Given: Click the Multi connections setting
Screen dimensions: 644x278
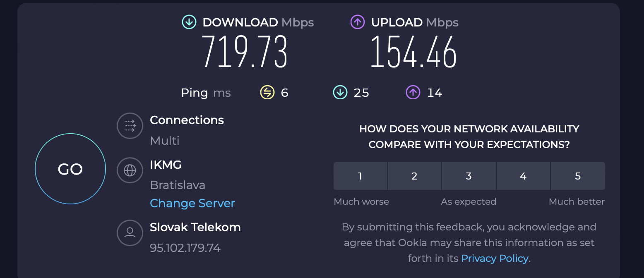Looking at the screenshot, I should (165, 141).
